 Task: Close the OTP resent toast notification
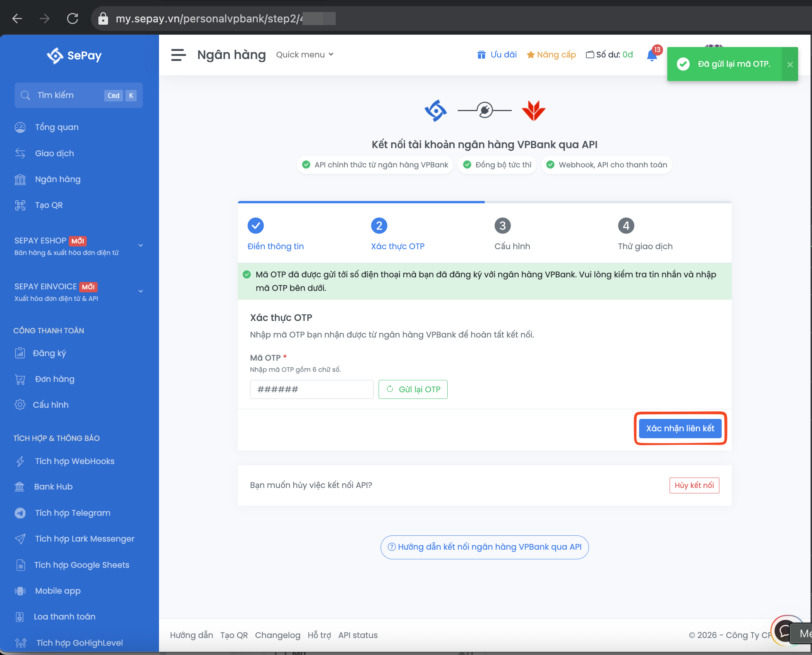tap(790, 64)
